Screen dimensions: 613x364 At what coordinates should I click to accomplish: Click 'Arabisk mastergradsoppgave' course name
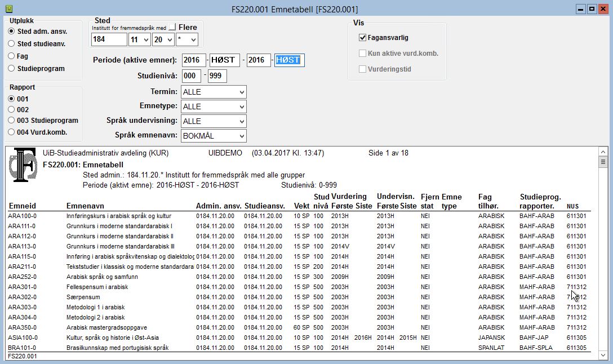tap(106, 328)
